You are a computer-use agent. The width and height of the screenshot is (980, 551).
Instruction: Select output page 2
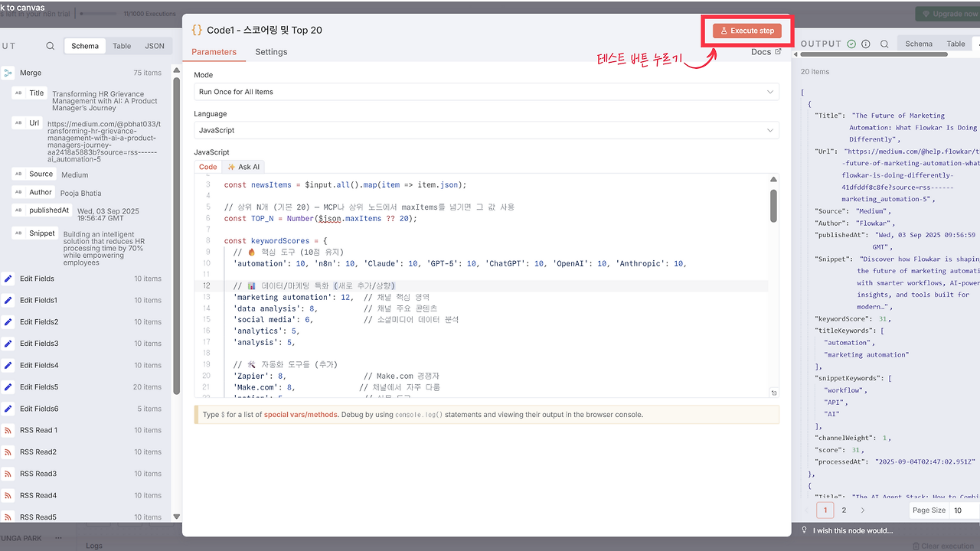[844, 510]
